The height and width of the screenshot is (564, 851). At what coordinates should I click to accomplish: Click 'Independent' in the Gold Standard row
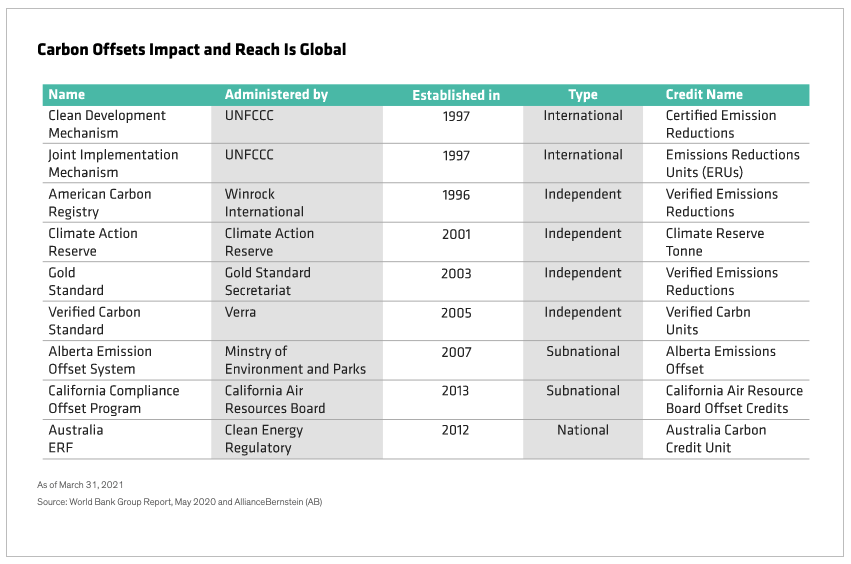[x=583, y=273]
